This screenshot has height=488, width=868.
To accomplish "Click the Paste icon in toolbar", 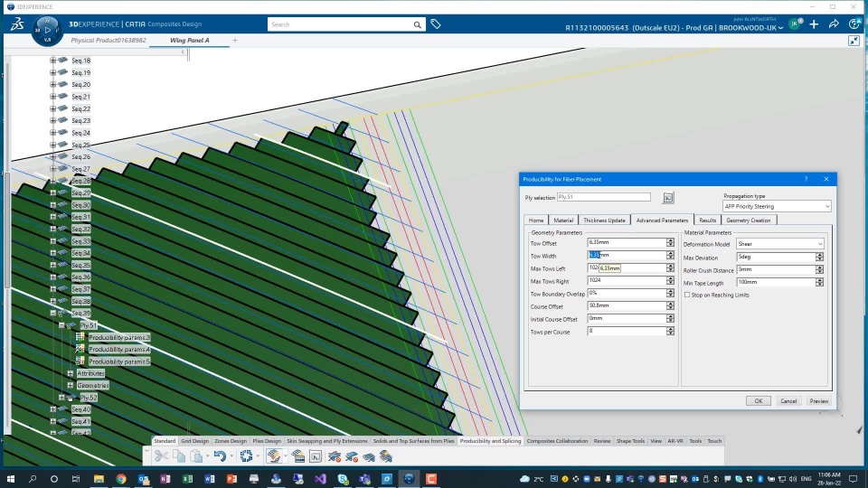I will (x=196, y=455).
